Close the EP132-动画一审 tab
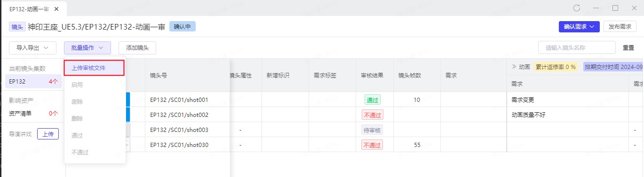This screenshot has height=177, width=644. tap(57, 9)
